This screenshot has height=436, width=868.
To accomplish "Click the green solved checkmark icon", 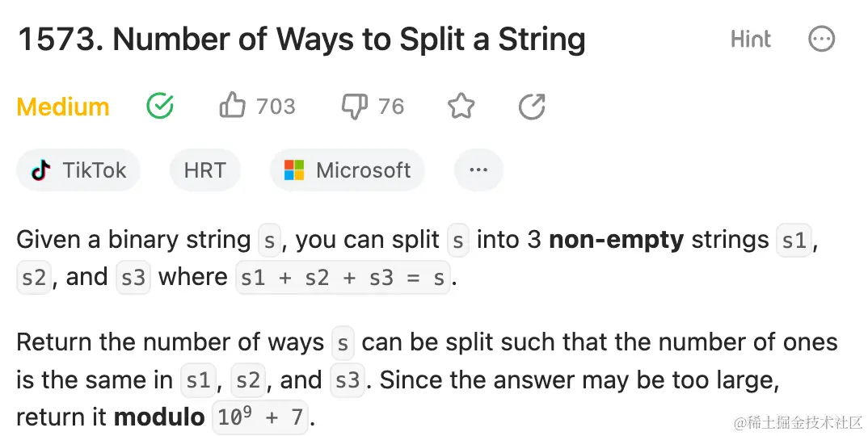I will pos(160,106).
